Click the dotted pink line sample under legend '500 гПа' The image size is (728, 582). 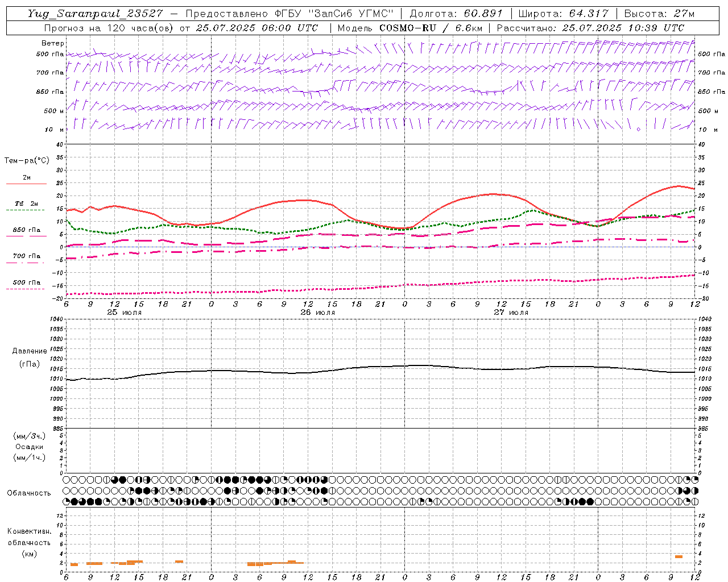25,289
